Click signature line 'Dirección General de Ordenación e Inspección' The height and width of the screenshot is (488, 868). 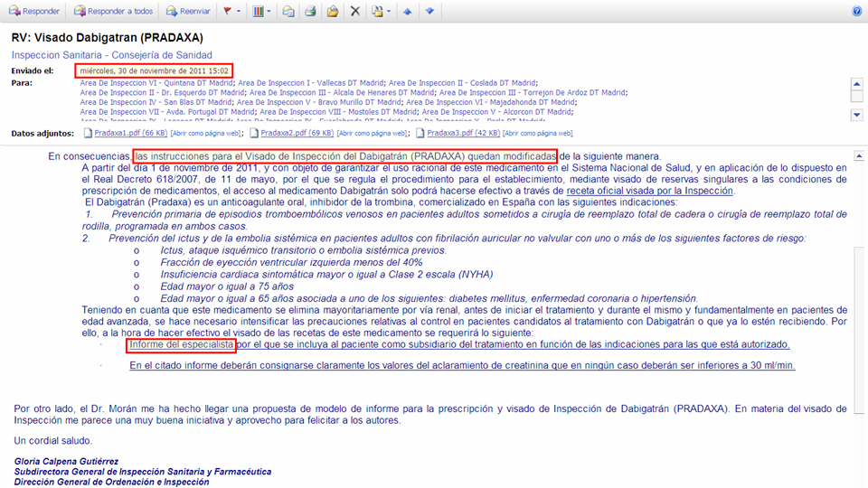(x=111, y=482)
